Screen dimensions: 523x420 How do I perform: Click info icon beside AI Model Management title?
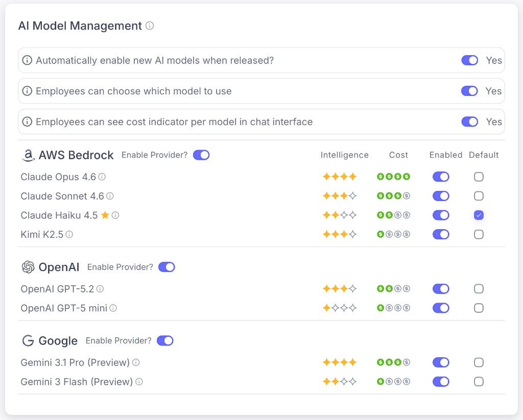point(150,26)
